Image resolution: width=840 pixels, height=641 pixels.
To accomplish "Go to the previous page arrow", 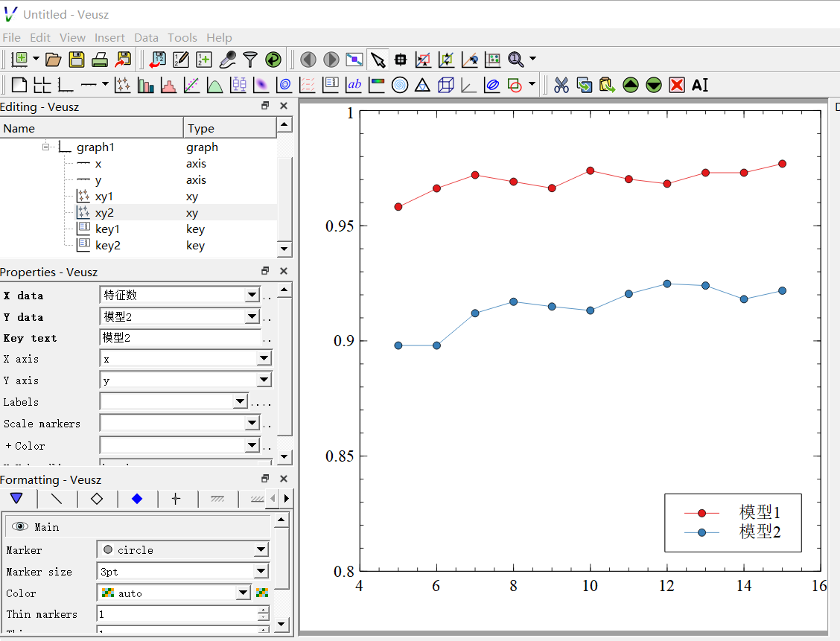I will coord(308,60).
